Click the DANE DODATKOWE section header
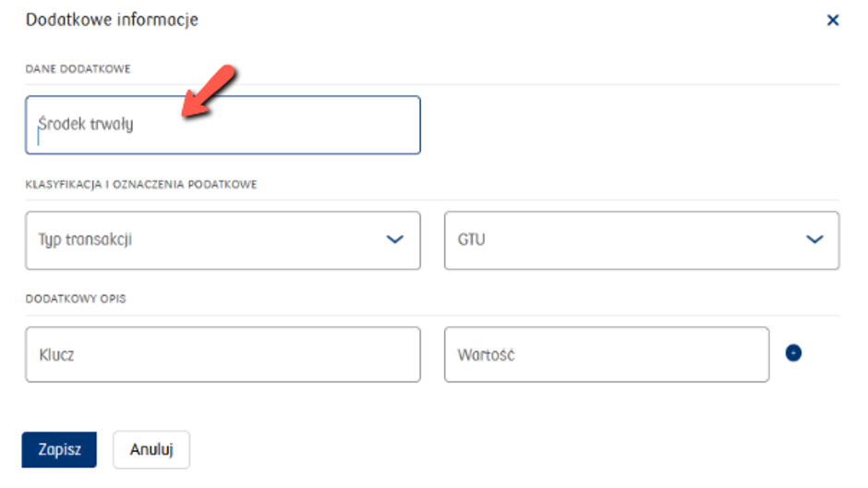This screenshot has height=488, width=868. click(78, 69)
